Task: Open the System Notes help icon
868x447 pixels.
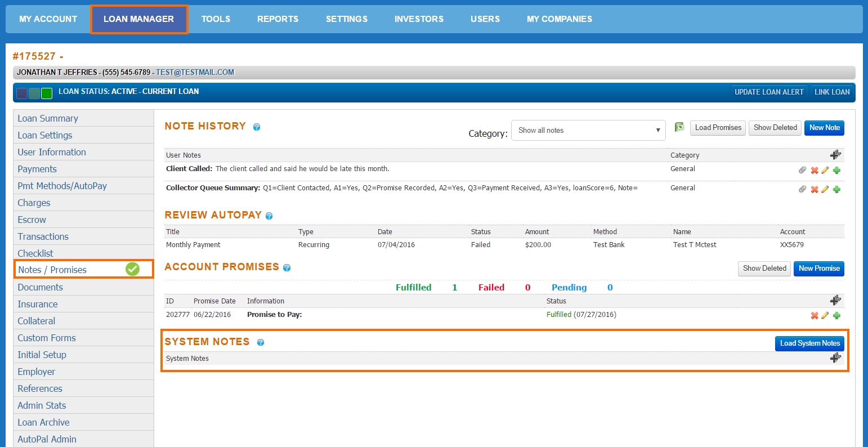Action: pyautogui.click(x=261, y=342)
